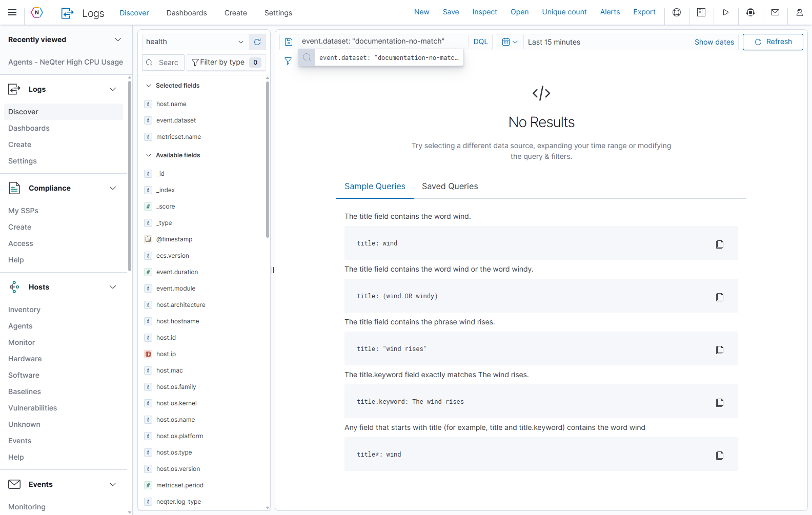The height and width of the screenshot is (515, 812).
Task: Open the user account icon
Action: [800, 12]
